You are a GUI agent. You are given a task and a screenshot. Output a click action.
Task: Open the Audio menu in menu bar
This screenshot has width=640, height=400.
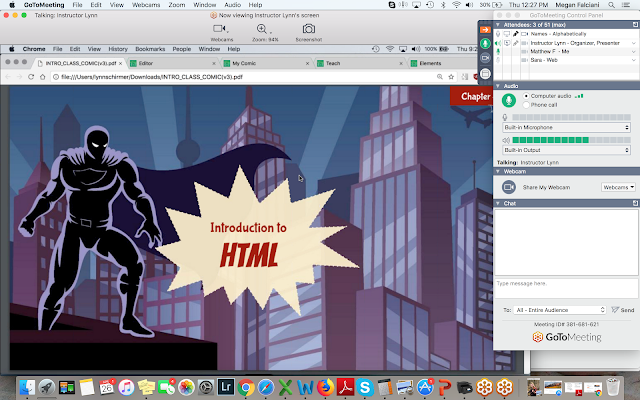[x=232, y=5]
